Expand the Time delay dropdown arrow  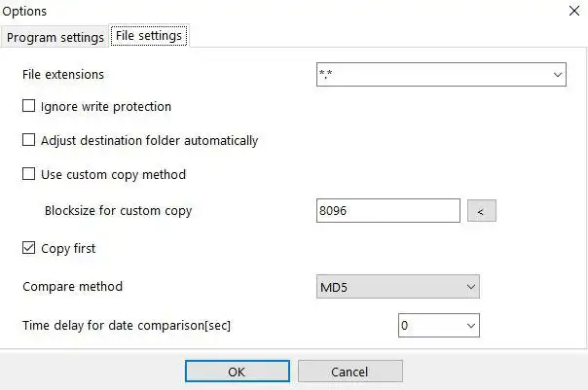click(x=471, y=326)
